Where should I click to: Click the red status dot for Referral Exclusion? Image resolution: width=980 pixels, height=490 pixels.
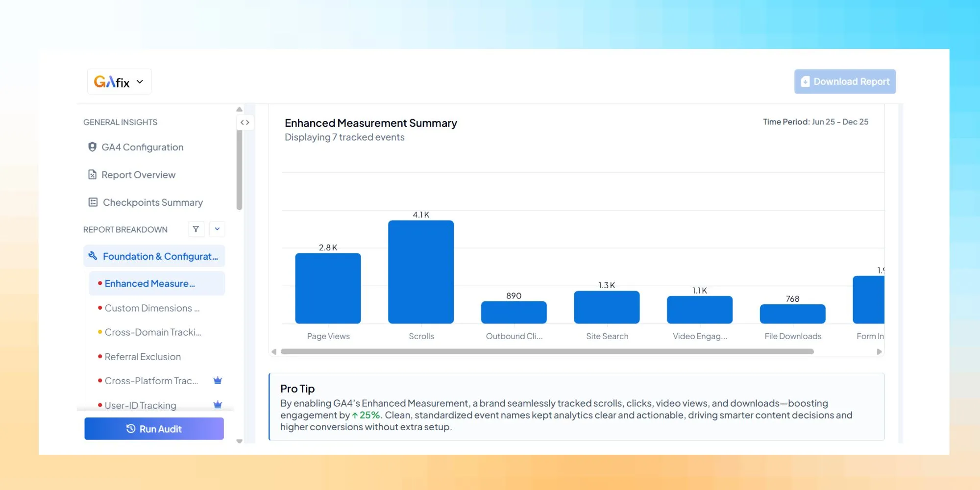[x=99, y=356]
